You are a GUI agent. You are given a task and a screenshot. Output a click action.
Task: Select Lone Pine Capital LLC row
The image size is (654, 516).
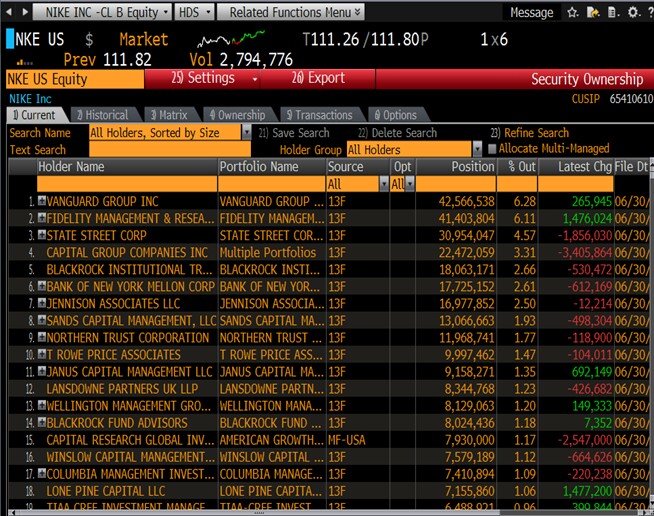(x=330, y=491)
